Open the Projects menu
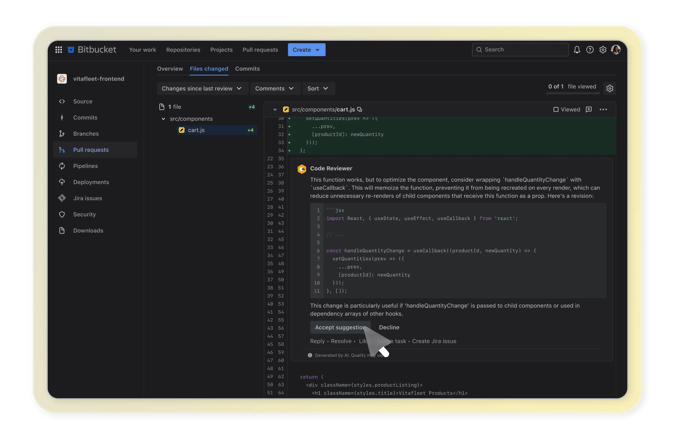Screen dimensions: 675x439 221,50
